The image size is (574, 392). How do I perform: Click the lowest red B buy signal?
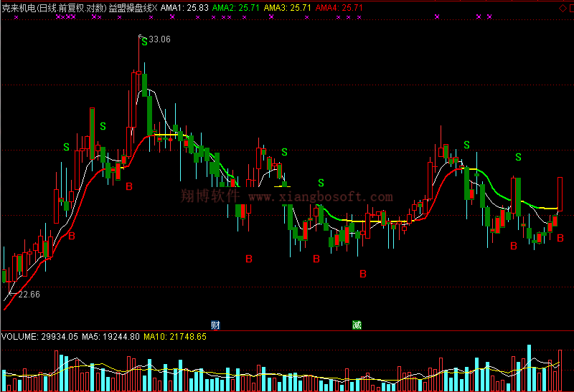pyautogui.click(x=363, y=274)
